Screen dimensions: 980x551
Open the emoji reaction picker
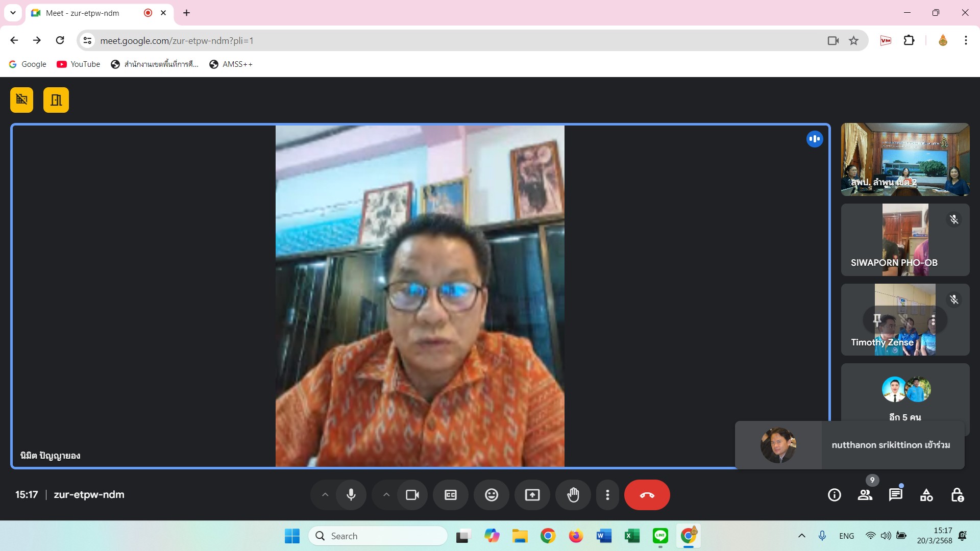click(x=491, y=495)
